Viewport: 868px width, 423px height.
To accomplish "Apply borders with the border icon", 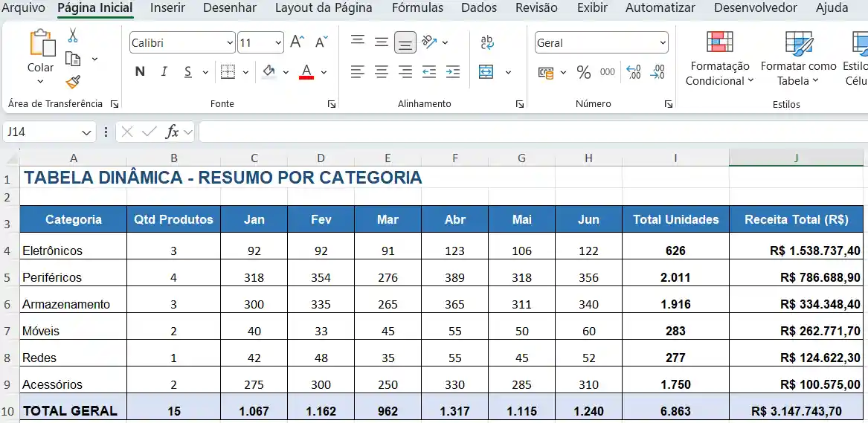I will pos(228,72).
